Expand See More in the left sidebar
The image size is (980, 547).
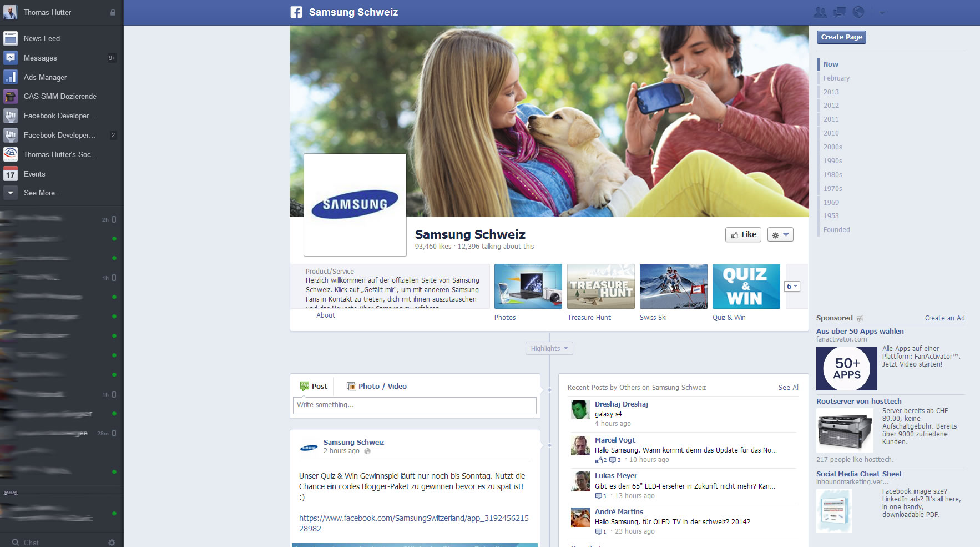point(61,193)
